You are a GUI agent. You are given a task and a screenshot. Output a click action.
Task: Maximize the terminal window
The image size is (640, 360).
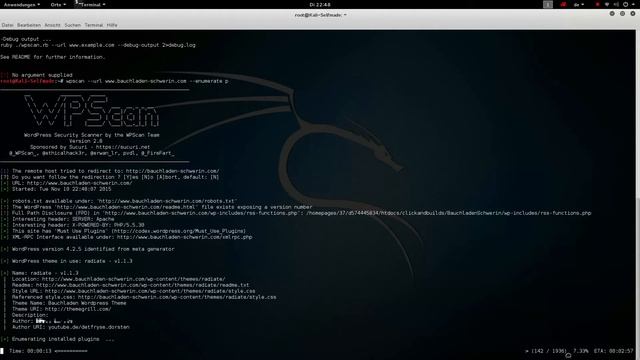(622, 13)
